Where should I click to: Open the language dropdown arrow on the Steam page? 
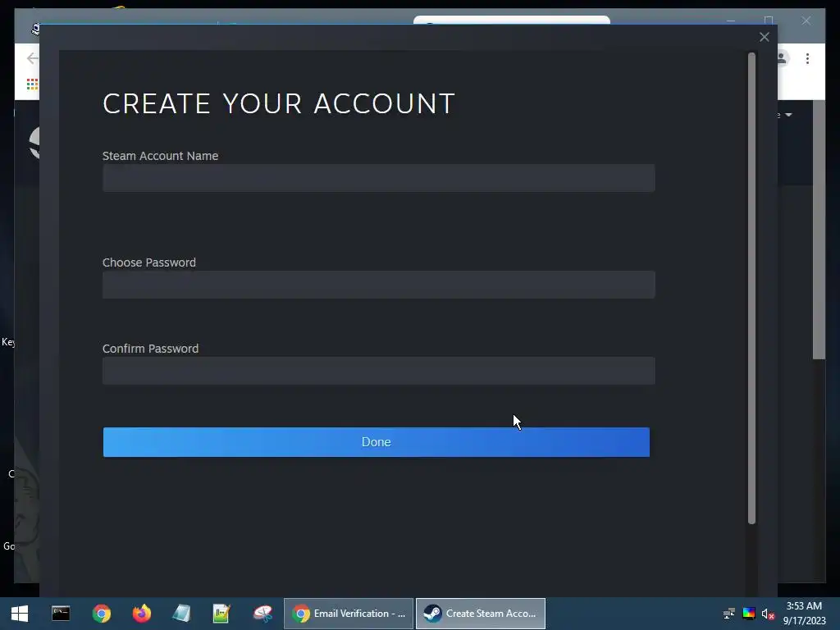coord(788,115)
